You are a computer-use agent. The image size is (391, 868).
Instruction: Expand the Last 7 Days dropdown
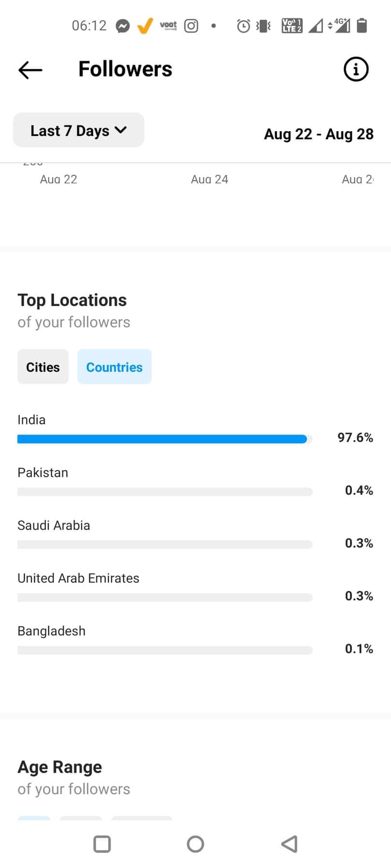coord(79,130)
